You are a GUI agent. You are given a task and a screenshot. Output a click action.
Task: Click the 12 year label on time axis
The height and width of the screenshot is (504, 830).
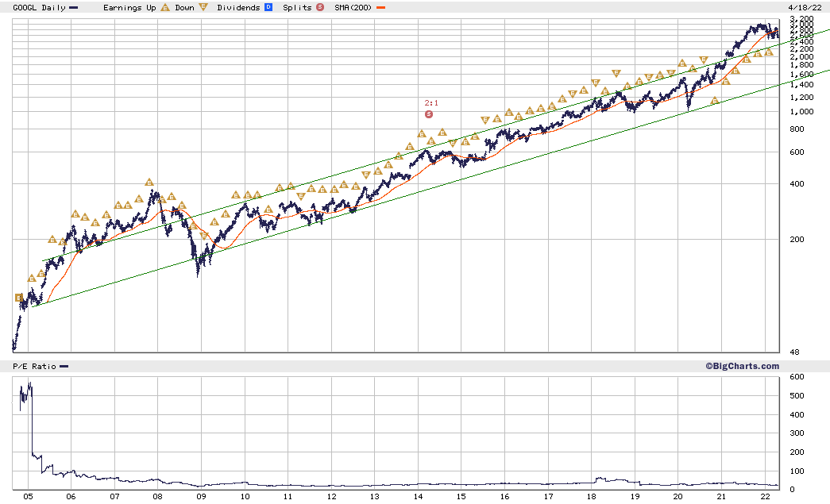coord(331,497)
